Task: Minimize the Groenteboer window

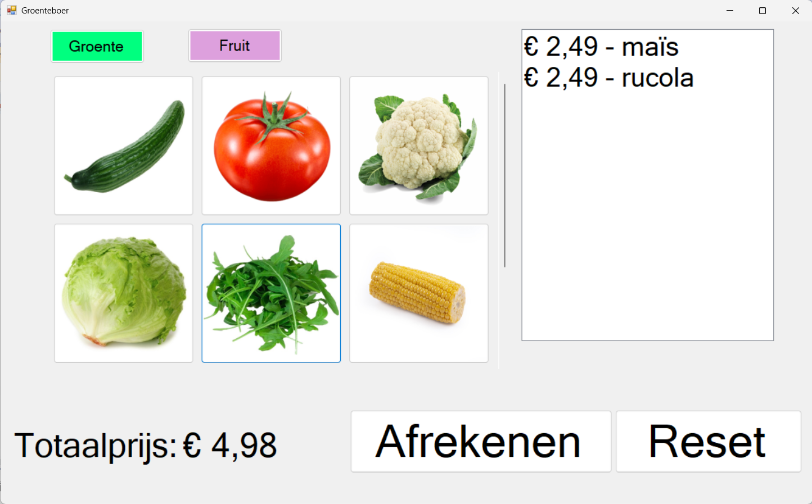Action: 730,11
